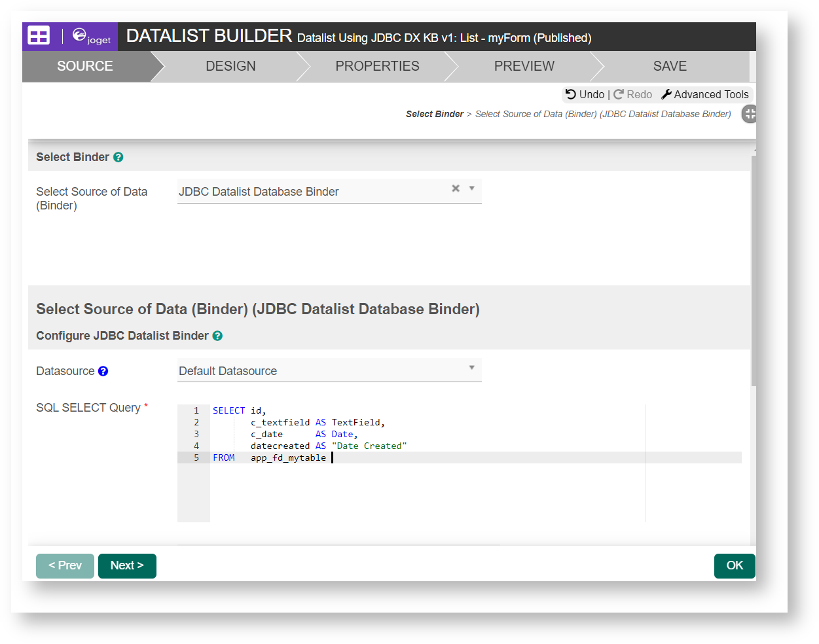Click the 'app_fd_mytable' text in the query
The width and height of the screenshot is (819, 644).
[x=288, y=457]
